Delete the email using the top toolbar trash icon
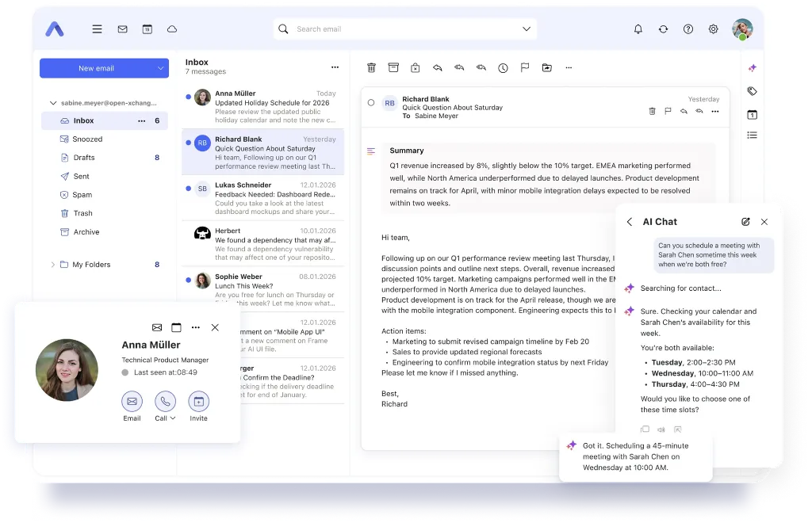812x523 pixels. click(x=371, y=68)
